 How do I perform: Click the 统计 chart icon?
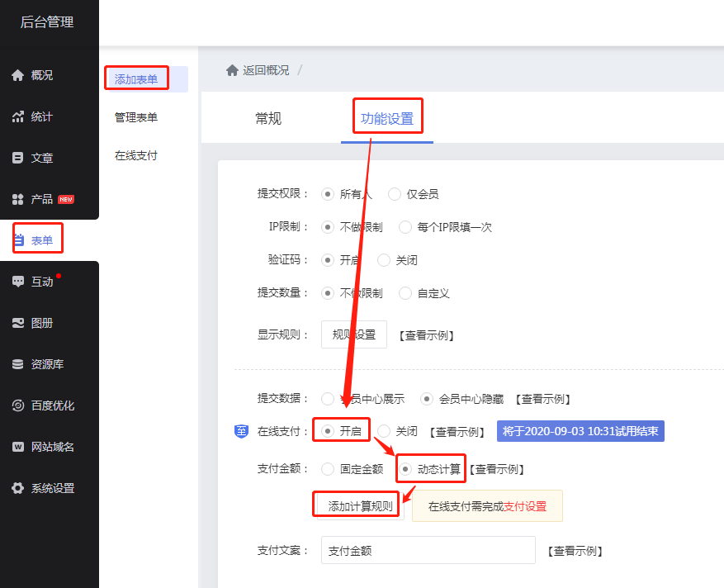17,117
